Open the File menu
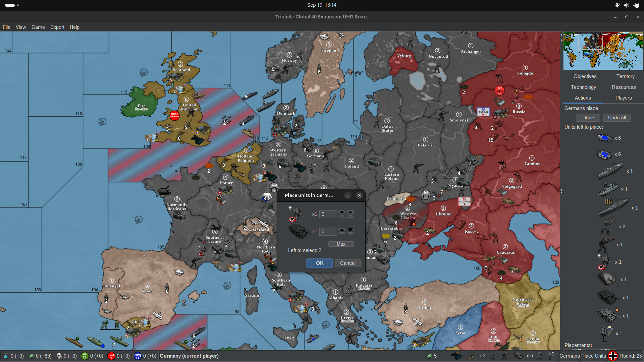 [x=6, y=27]
